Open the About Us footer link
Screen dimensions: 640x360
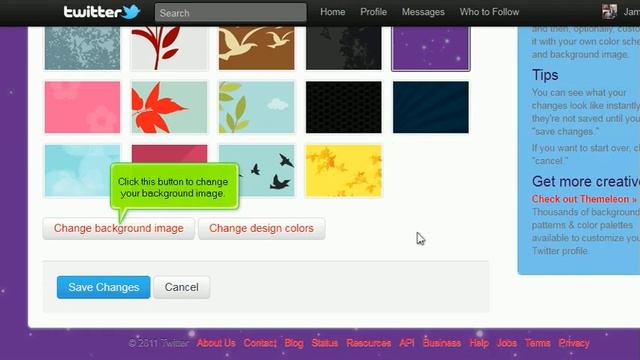click(216, 343)
